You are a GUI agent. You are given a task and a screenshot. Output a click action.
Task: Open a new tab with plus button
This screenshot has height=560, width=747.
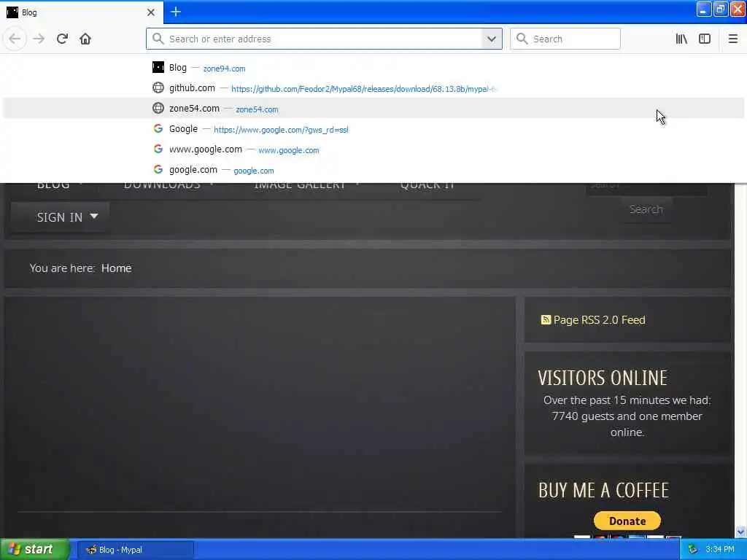176,12
